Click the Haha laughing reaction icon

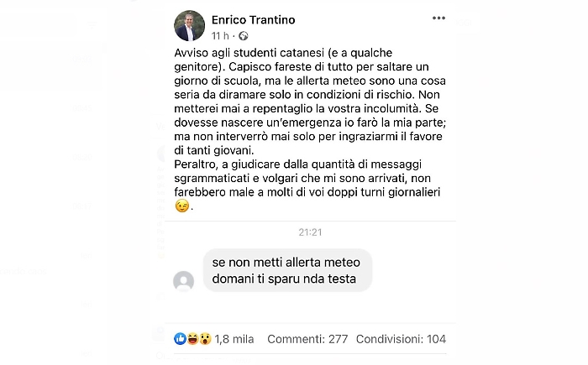192,339
